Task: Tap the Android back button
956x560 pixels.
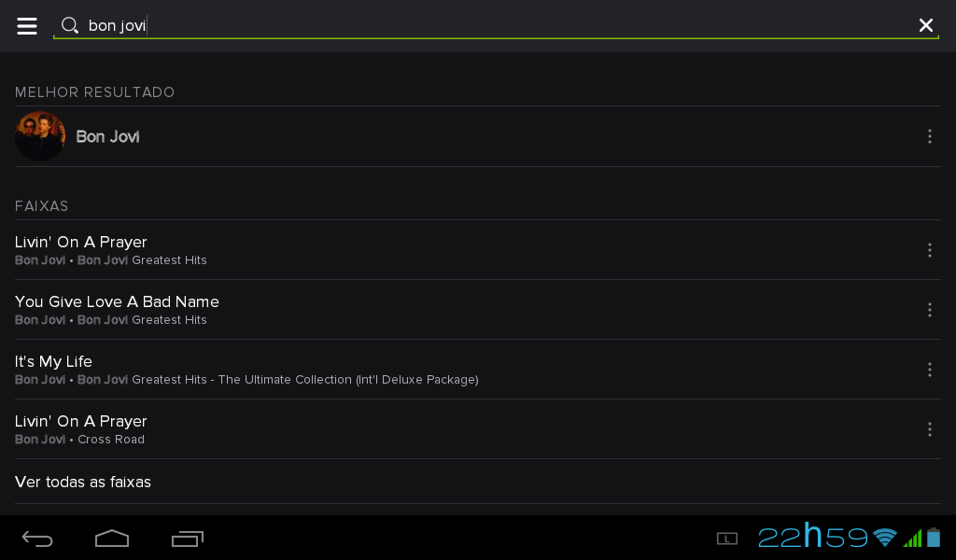Action: (x=37, y=539)
